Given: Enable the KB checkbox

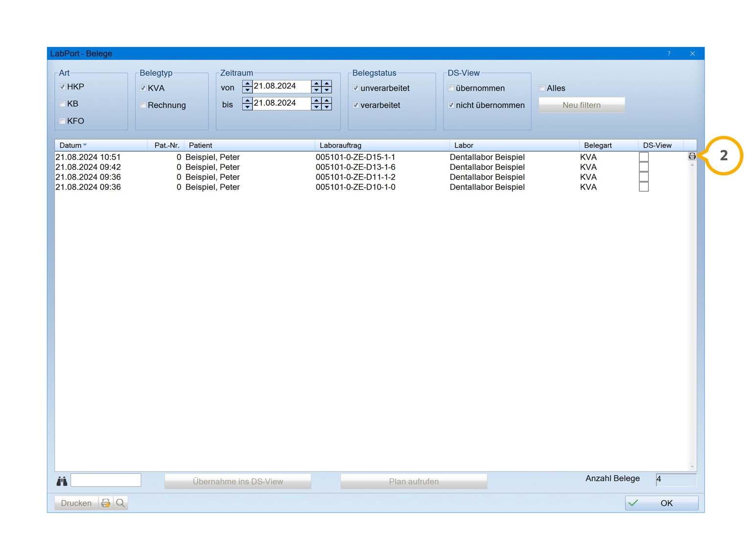Looking at the screenshot, I should (x=62, y=104).
